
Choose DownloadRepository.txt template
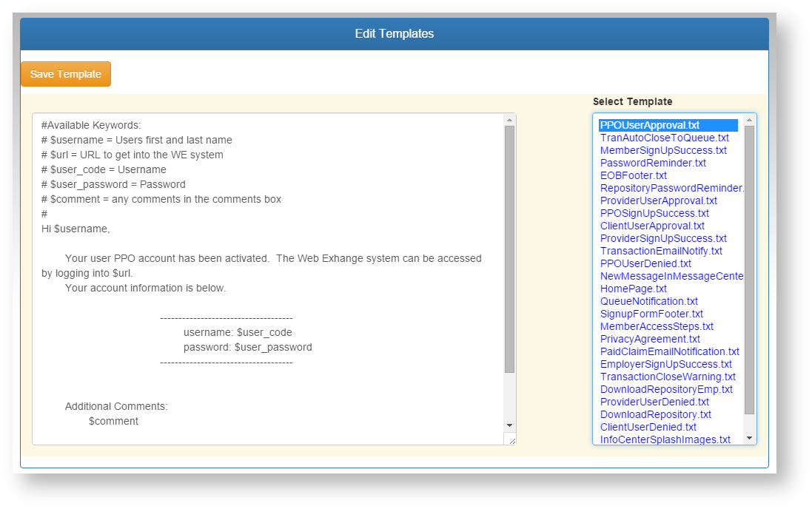click(x=656, y=414)
